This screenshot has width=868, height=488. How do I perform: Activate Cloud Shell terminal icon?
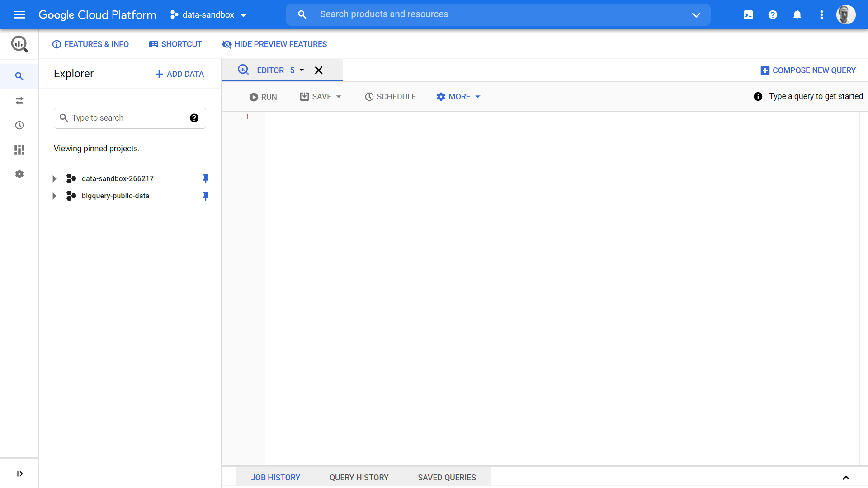pos(748,15)
